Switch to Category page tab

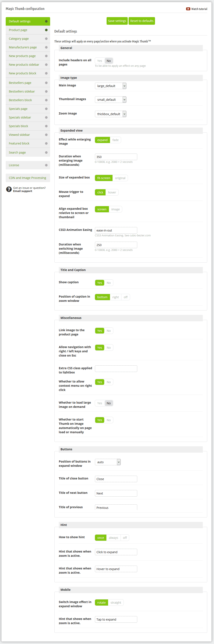28,39
